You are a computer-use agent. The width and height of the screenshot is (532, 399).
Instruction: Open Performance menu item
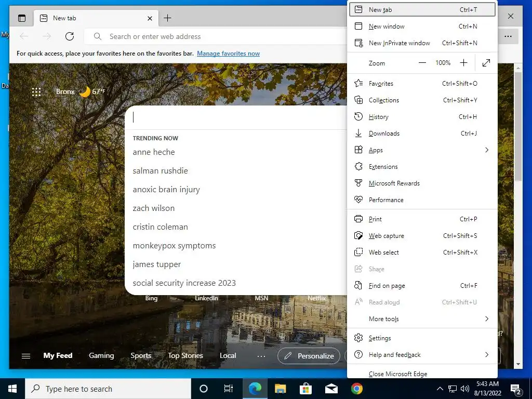pos(422,200)
